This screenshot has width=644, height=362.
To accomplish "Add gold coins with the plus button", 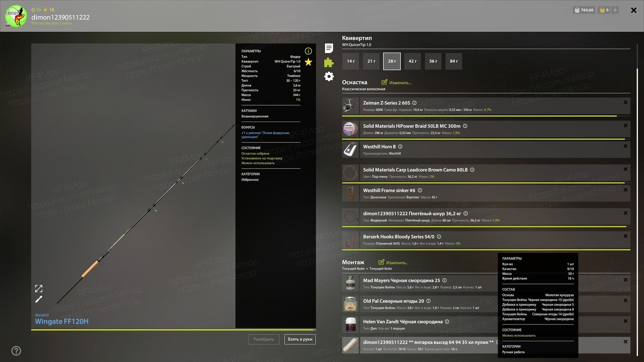I will click(x=615, y=10).
